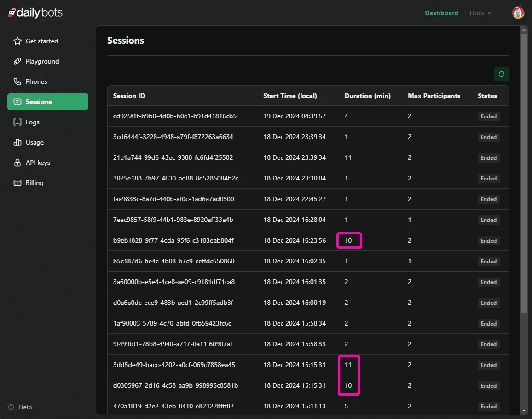
Task: Click the brackets icon beside Logs
Action: [17, 122]
